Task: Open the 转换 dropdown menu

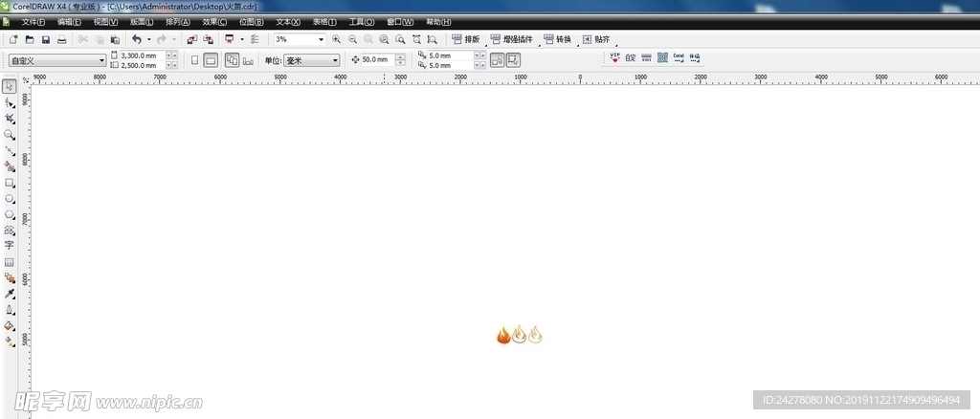Action: click(x=558, y=39)
